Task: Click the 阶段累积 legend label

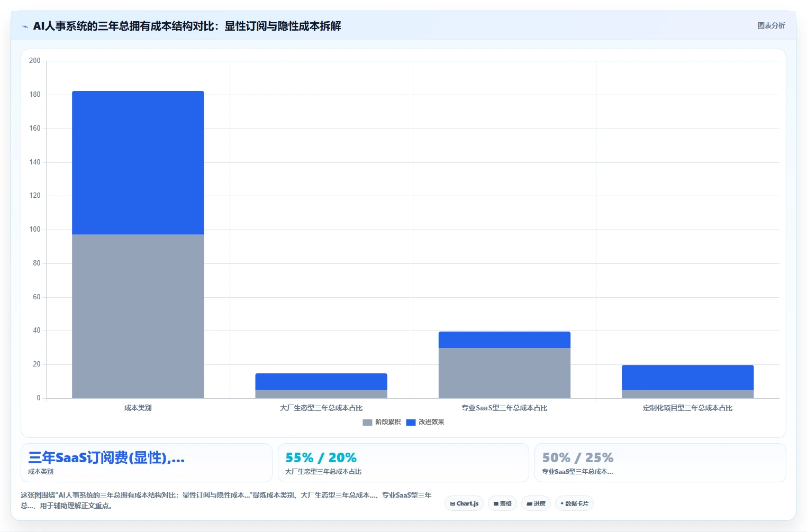Action: 388,422
